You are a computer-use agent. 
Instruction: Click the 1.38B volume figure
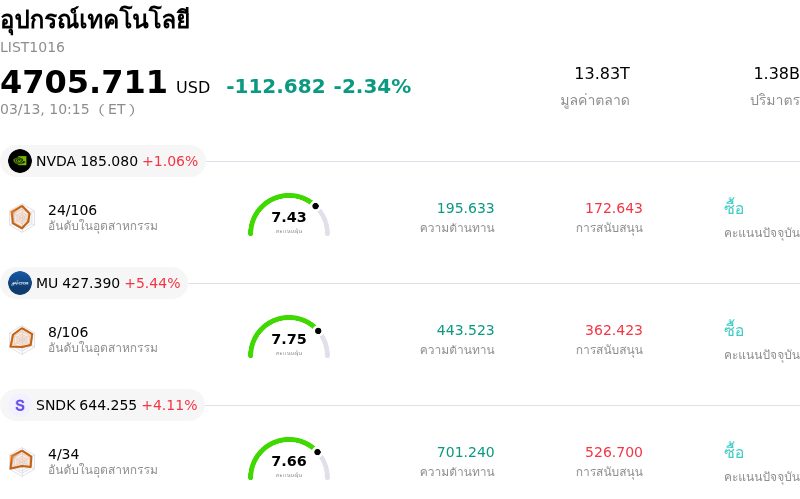(776, 73)
